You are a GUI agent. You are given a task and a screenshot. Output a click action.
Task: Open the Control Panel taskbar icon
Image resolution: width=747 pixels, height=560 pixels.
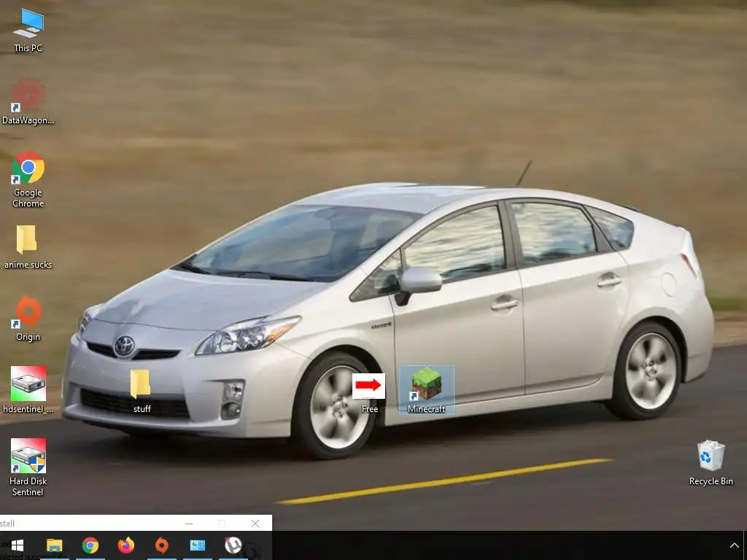tap(197, 545)
